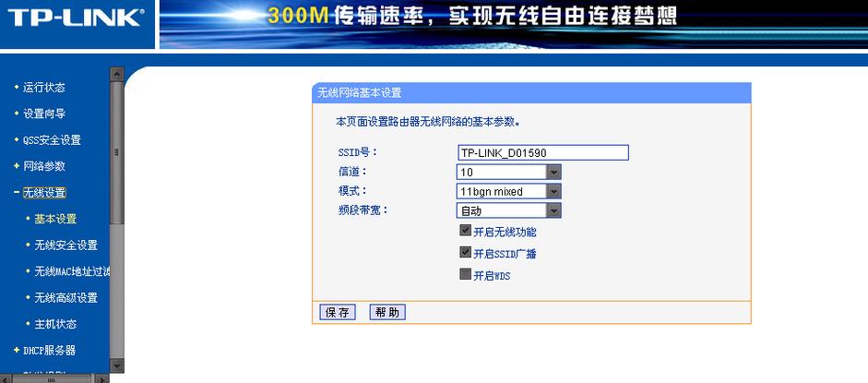
Task: Click the 无线网络基本设置 panel title
Action: 359,93
